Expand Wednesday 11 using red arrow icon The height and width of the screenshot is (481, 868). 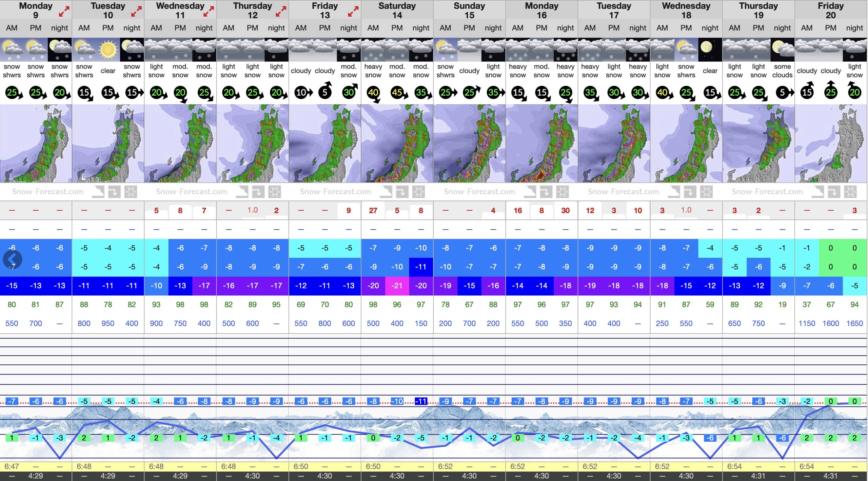coord(209,12)
